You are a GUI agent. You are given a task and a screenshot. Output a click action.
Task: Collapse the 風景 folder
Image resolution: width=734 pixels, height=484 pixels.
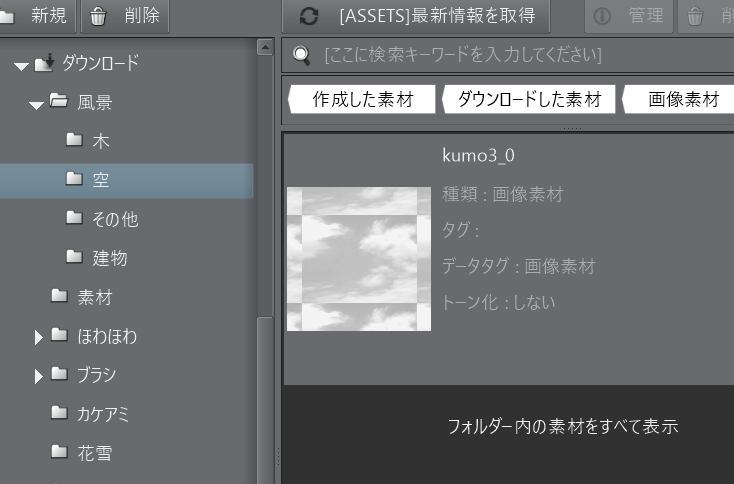(36, 105)
